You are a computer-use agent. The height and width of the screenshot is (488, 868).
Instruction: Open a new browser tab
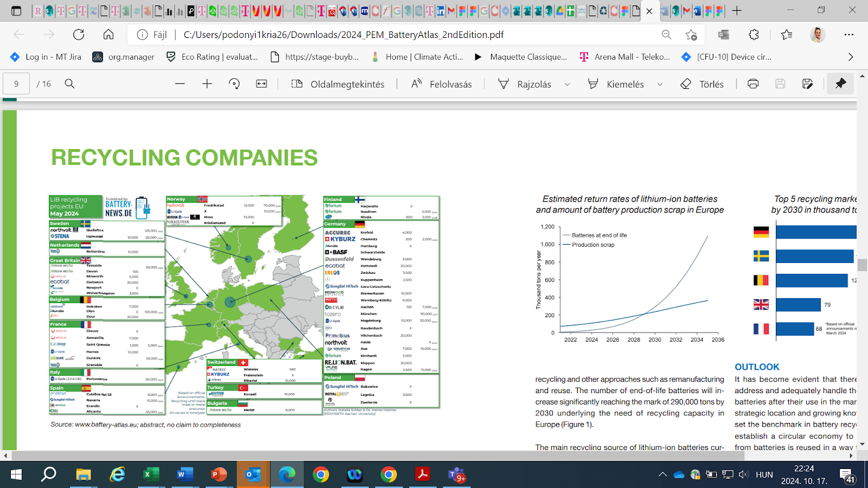tap(737, 11)
